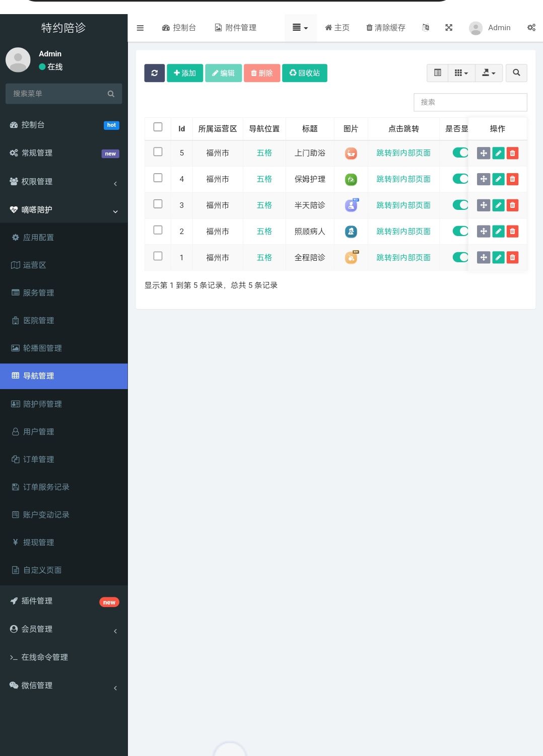This screenshot has width=543, height=756.
Task: Collapse the 嘀嗒陪护 sidebar section
Action: click(x=64, y=210)
